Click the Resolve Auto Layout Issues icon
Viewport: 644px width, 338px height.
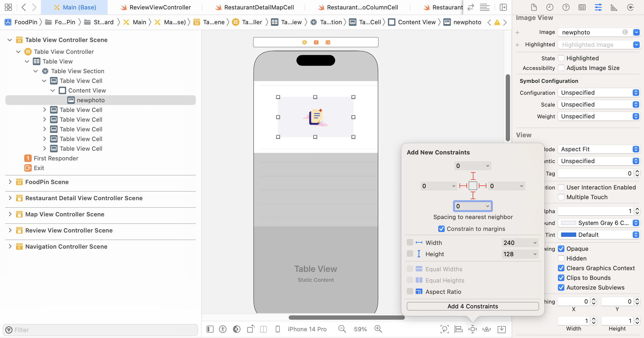point(487,329)
